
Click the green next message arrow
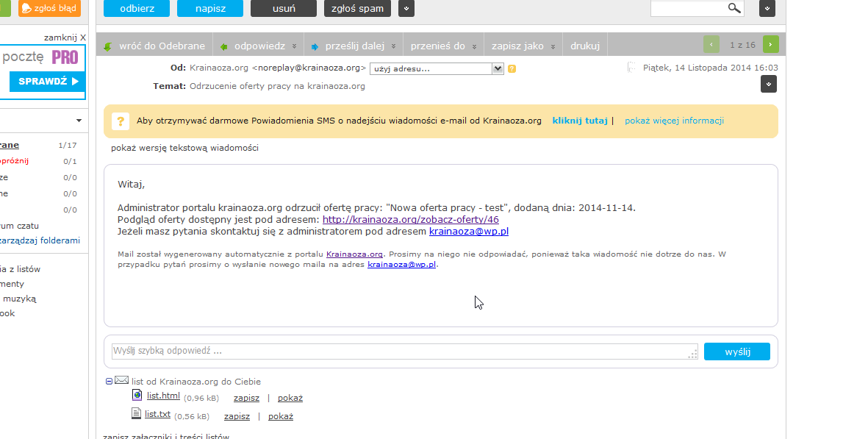point(770,45)
